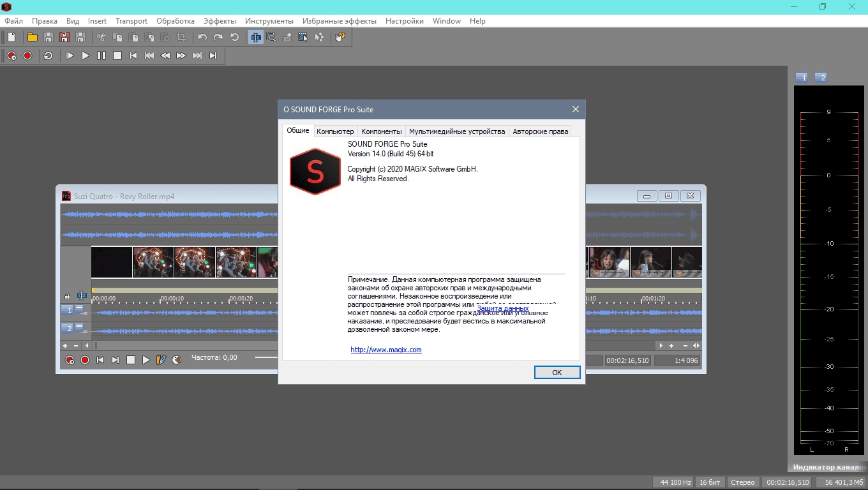Collapse channel 2 with its minus button
The width and height of the screenshot is (868, 490).
point(79,327)
